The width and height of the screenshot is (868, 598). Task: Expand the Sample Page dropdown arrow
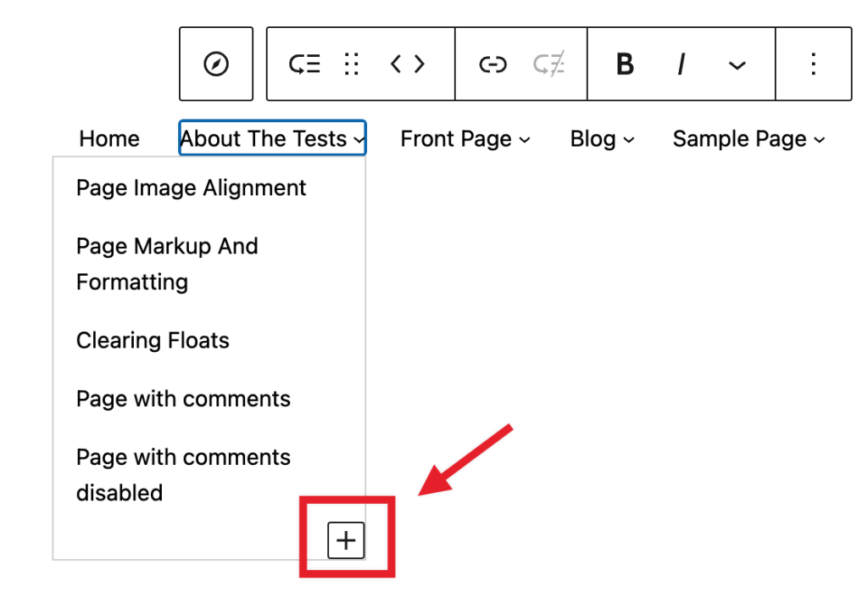tap(819, 140)
